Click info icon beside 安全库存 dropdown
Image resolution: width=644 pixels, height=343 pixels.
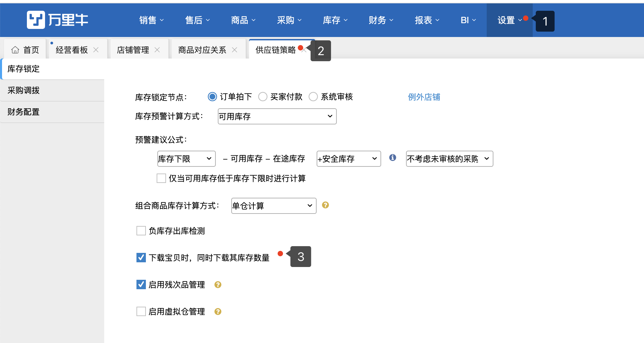click(x=393, y=158)
